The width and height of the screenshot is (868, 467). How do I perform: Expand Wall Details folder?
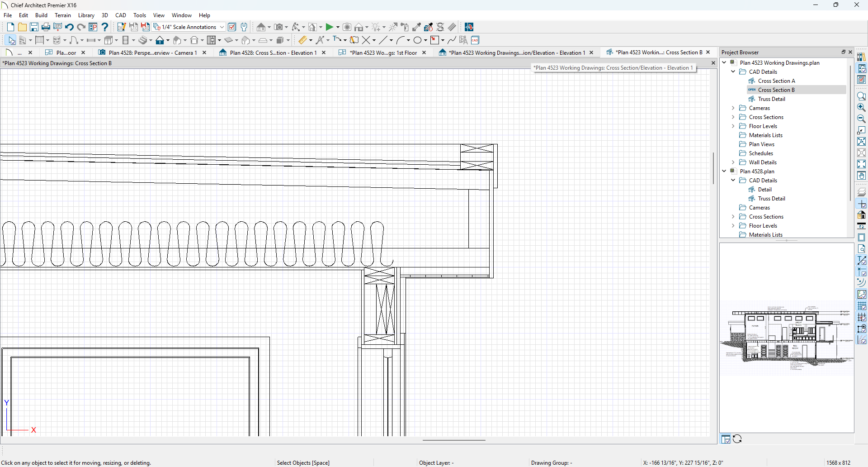coord(733,162)
